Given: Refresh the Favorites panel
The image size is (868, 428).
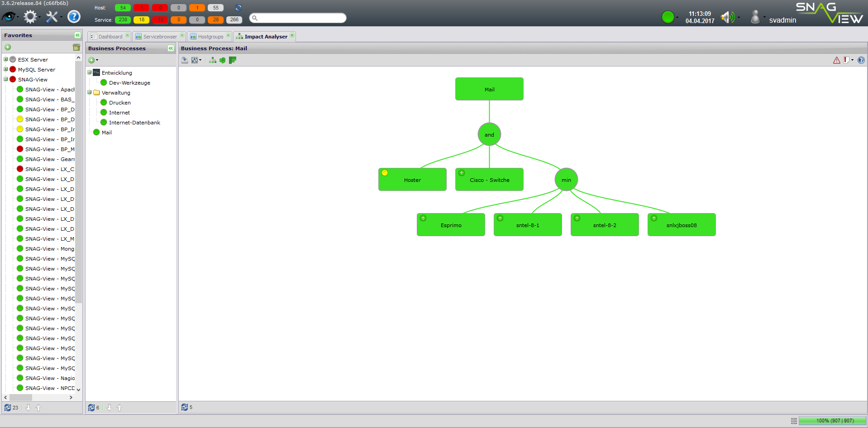Looking at the screenshot, I should [x=8, y=408].
